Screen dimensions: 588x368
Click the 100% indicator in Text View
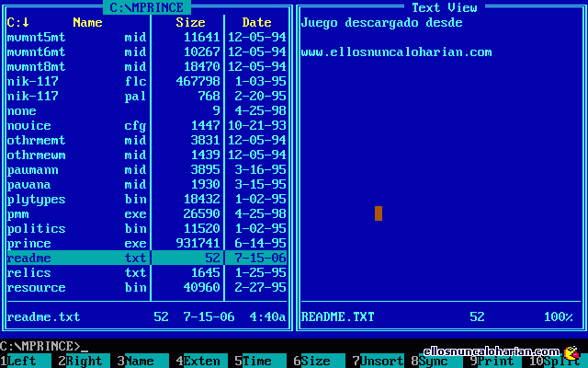[559, 316]
